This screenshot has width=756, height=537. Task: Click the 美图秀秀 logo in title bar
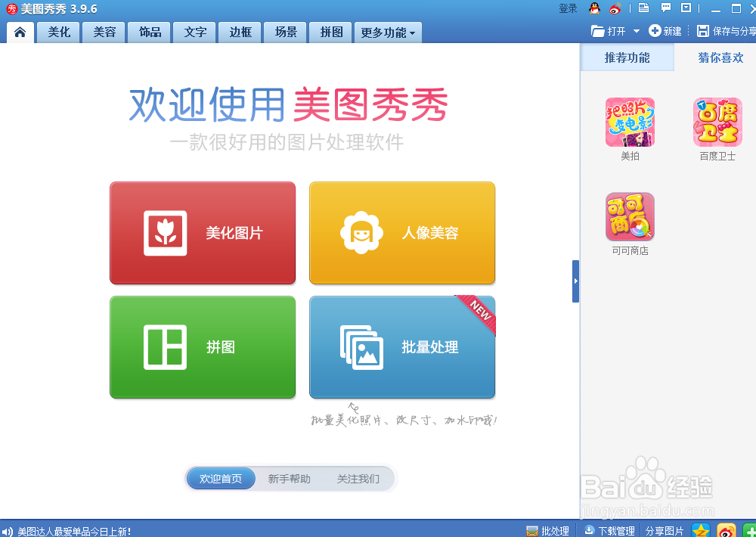11,8
